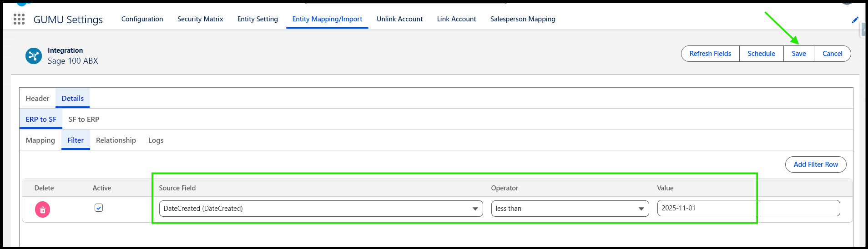The image size is (868, 249).
Task: View the Logs sub-tab
Action: tap(156, 140)
